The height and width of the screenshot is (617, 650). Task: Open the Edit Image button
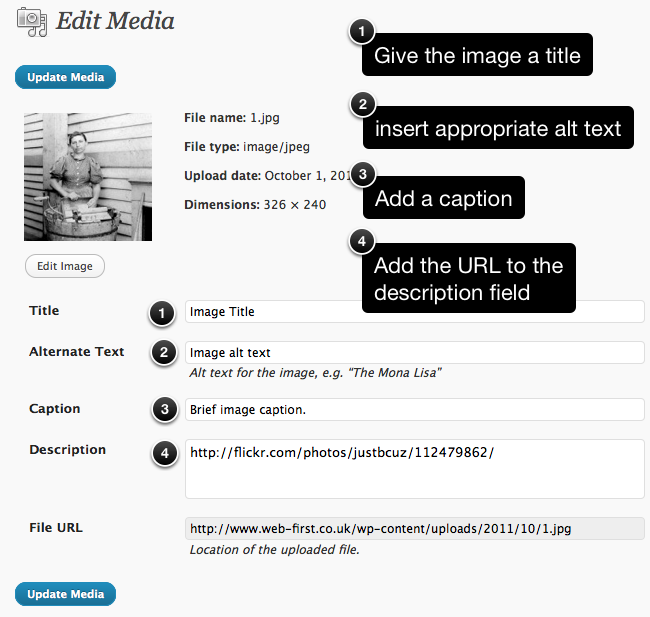click(x=65, y=266)
